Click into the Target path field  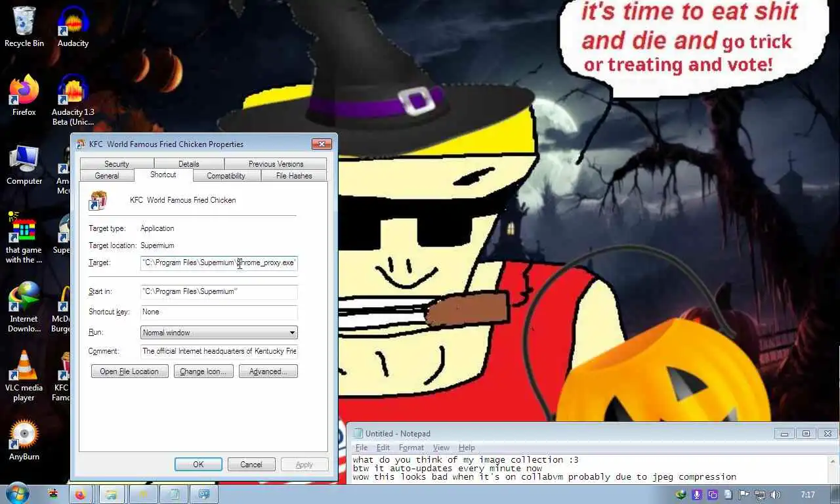219,262
